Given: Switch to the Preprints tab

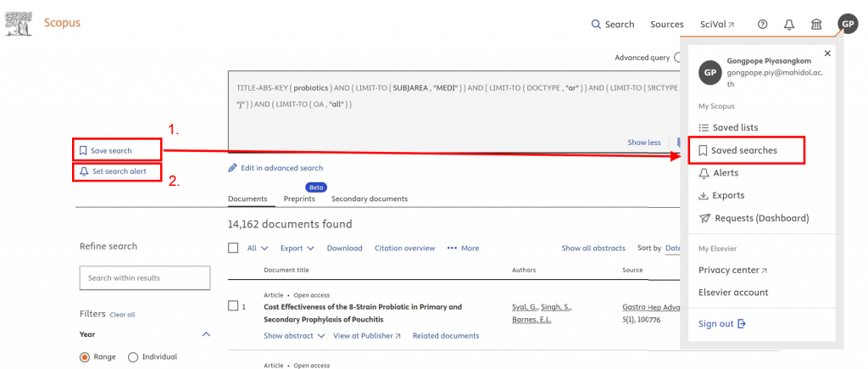Looking at the screenshot, I should pos(299,198).
